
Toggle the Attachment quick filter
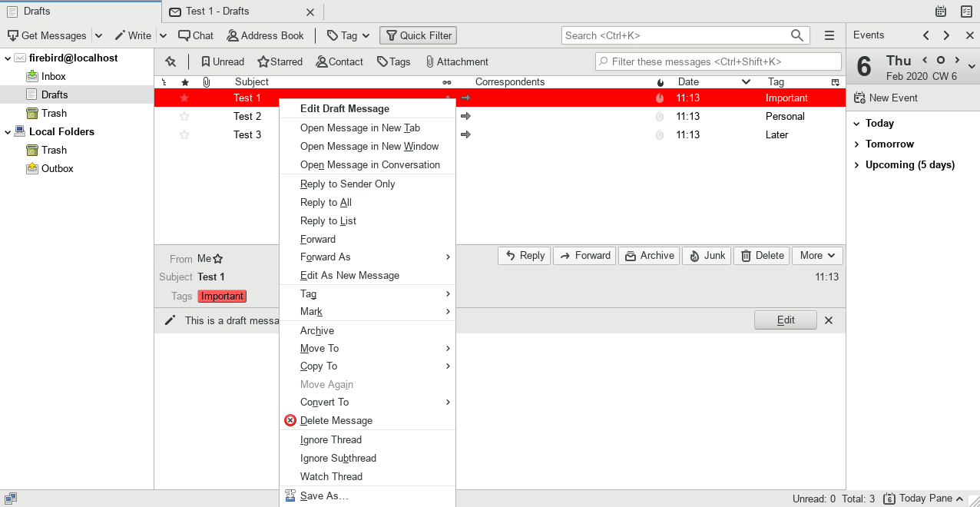click(457, 62)
